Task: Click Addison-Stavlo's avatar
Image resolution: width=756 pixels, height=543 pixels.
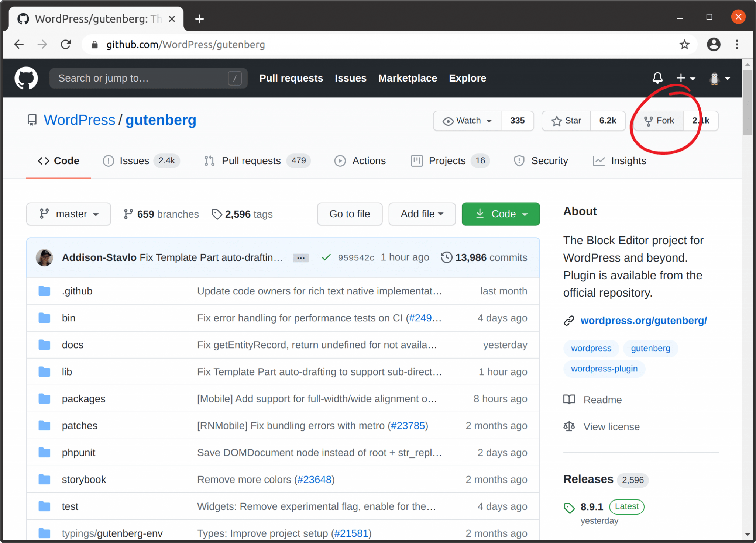Action: pos(44,257)
